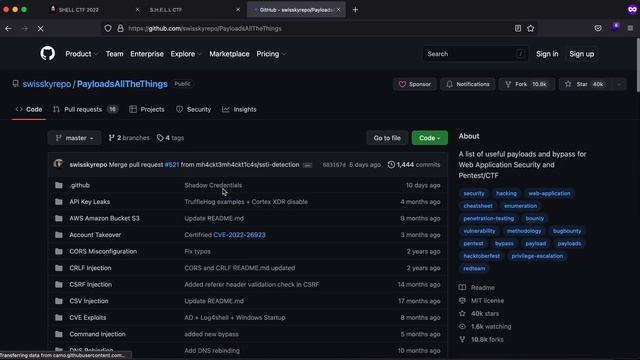The width and height of the screenshot is (640, 360).
Task: Open the CSV Injection folder
Action: click(x=89, y=301)
